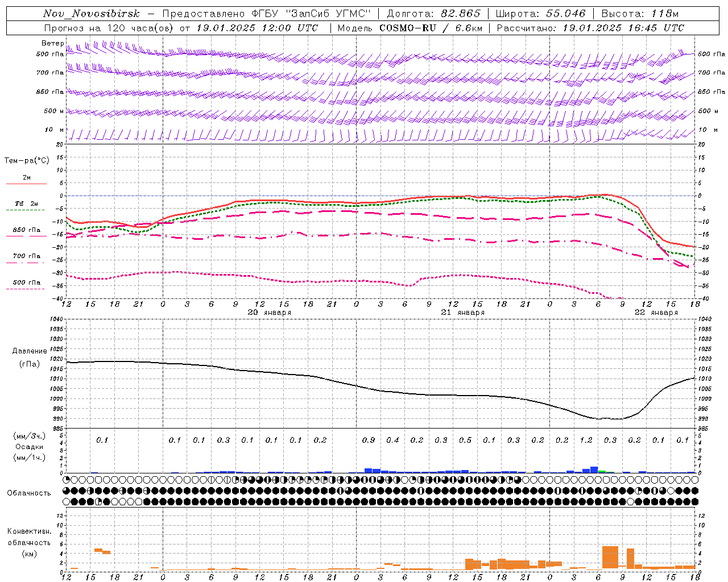Click the 'Предоставлено ФГБУ "ЗапСиб УГМС"' text
This screenshot has height=582, width=728.
[x=267, y=14]
